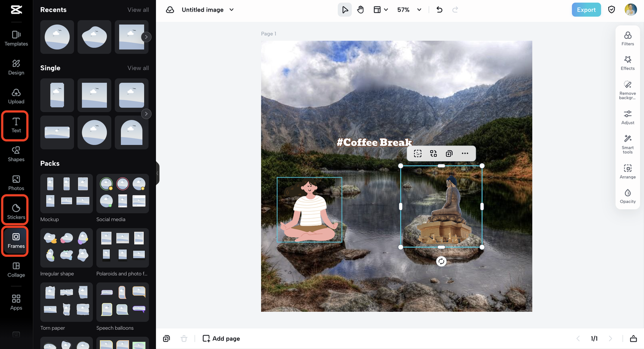Viewport: 644px width, 349px height.
Task: Open the Shapes panel
Action: tap(16, 154)
